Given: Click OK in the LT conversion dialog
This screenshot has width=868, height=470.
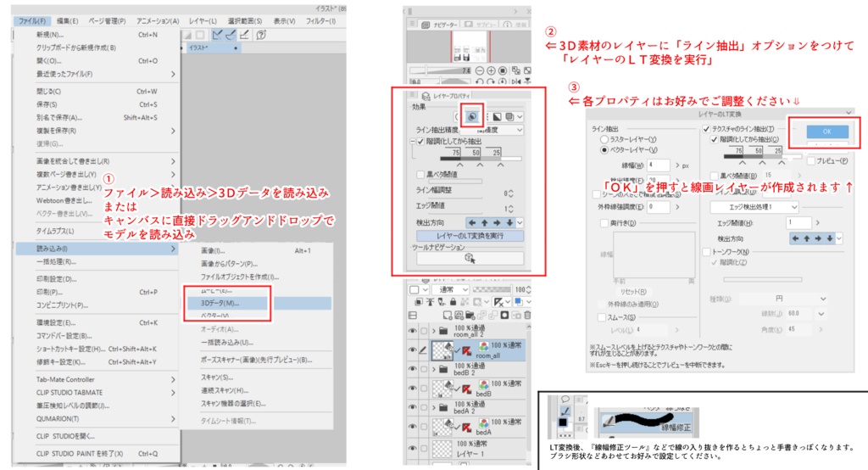Looking at the screenshot, I should (x=827, y=131).
